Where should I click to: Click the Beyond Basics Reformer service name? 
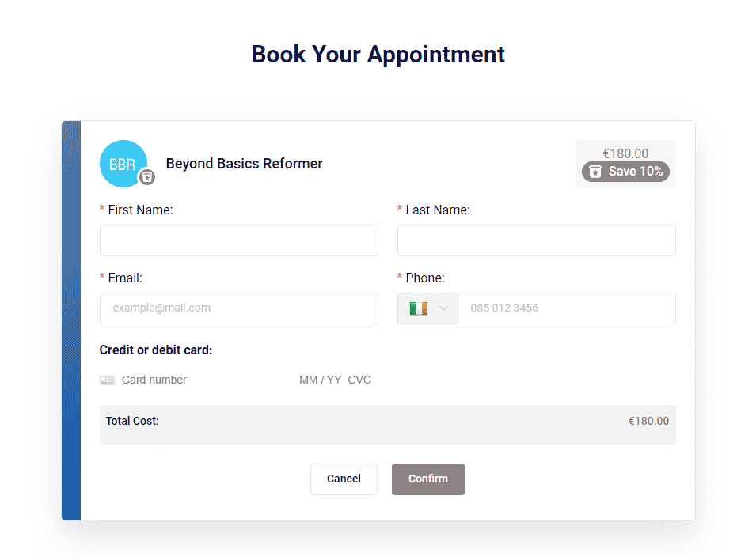pyautogui.click(x=244, y=164)
